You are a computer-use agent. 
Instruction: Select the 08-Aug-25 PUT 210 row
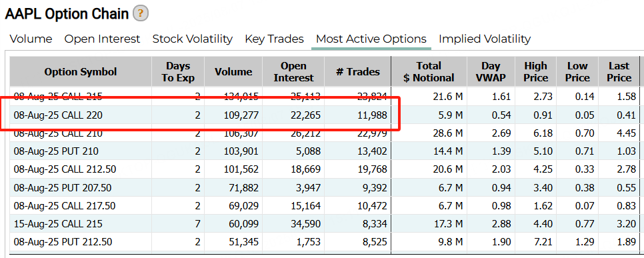(x=325, y=151)
